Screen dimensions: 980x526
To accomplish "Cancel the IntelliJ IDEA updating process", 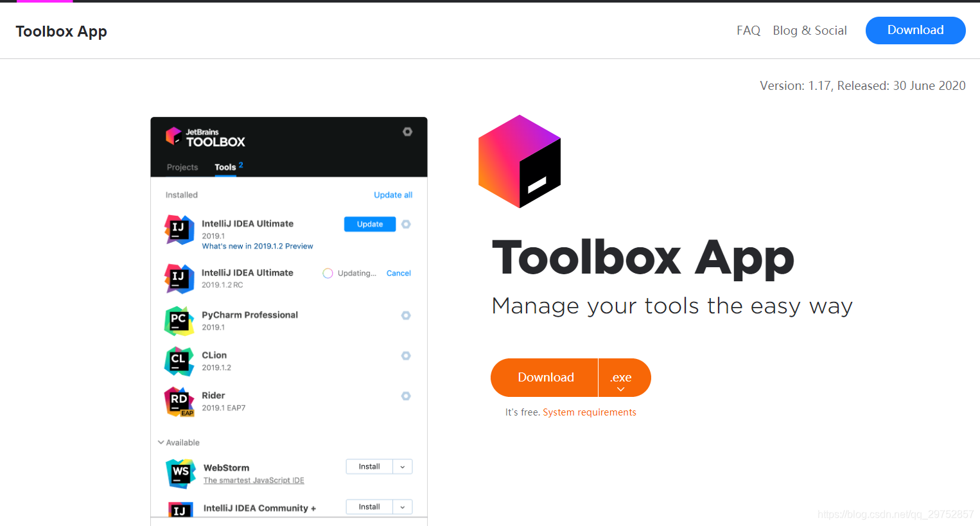I will [399, 273].
